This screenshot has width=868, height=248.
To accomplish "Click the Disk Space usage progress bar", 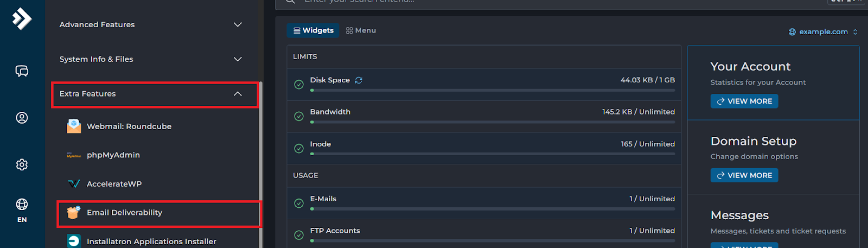I will (x=492, y=91).
